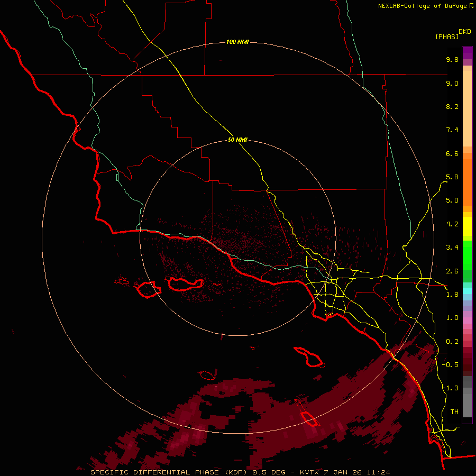The image size is (476, 476).
Task: Click the -0.5 color scale value
Action: 450,365
